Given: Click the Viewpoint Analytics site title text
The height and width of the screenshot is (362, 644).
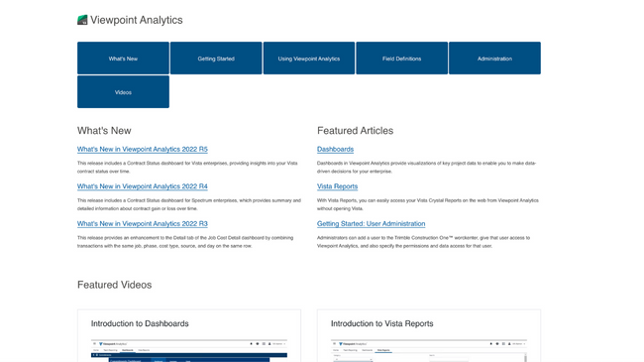Looking at the screenshot, I should pyautogui.click(x=137, y=20).
